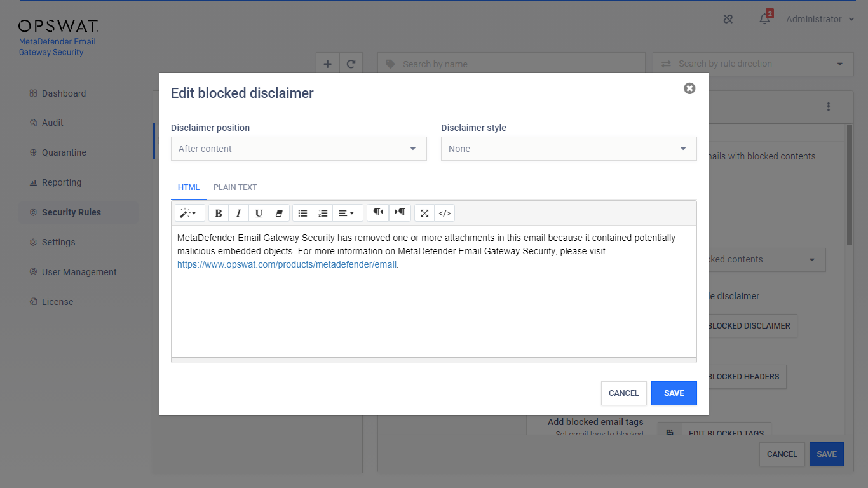The image size is (868, 488).
Task: Switch to the HTML tab
Action: 189,187
